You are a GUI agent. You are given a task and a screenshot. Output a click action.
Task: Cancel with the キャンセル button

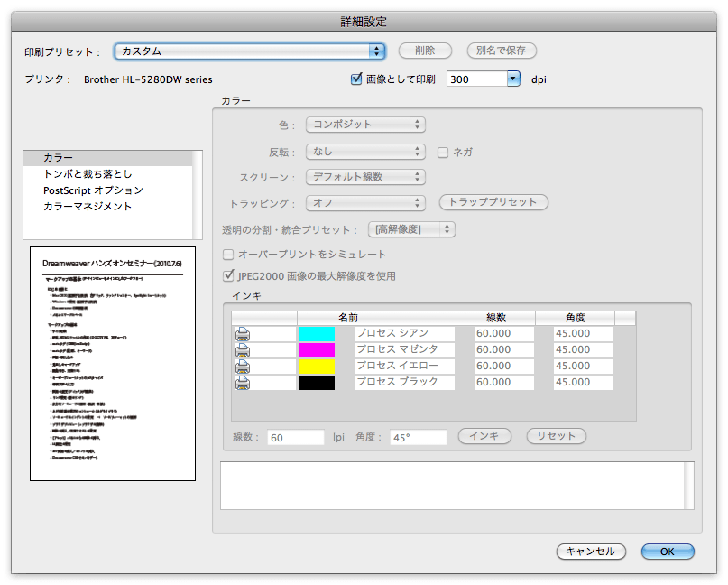(591, 552)
